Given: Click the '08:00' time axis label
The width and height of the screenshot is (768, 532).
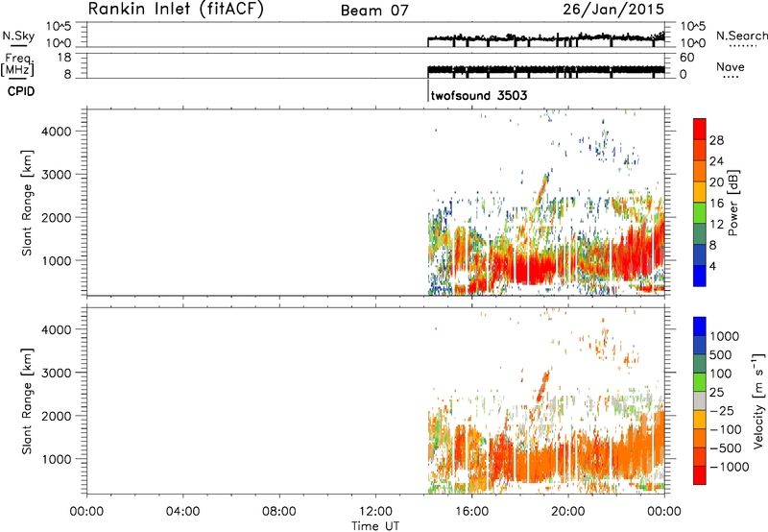Looking at the screenshot, I should 279,512.
